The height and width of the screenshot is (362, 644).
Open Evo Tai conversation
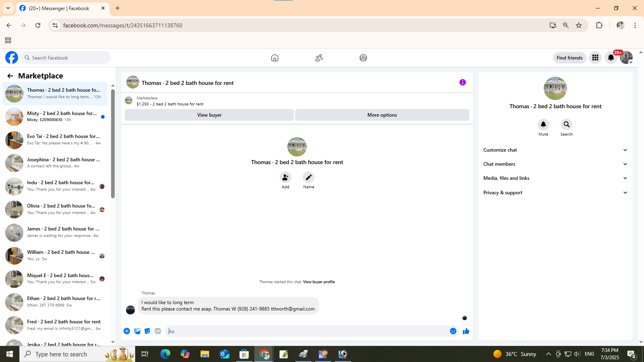tap(55, 140)
